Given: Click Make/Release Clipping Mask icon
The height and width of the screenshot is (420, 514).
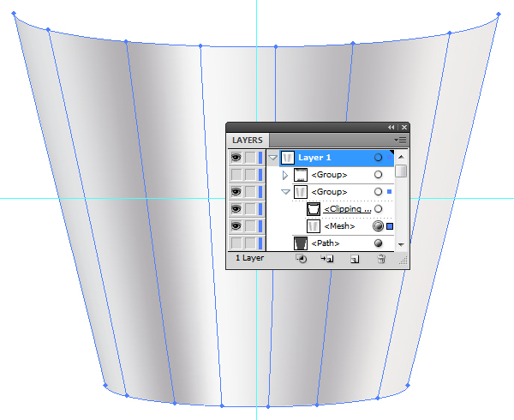Looking at the screenshot, I should pos(302,259).
